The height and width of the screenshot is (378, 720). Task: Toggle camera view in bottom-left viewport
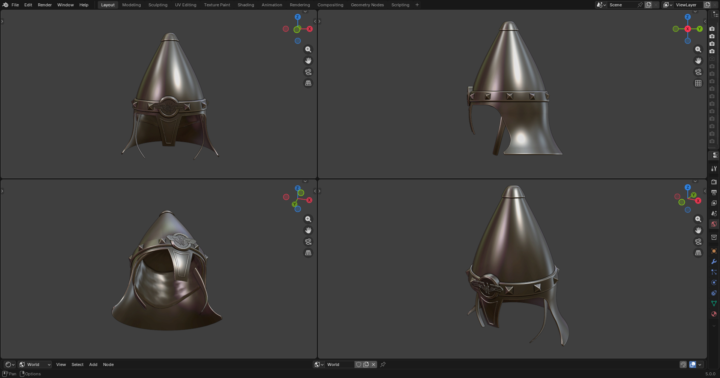point(308,242)
